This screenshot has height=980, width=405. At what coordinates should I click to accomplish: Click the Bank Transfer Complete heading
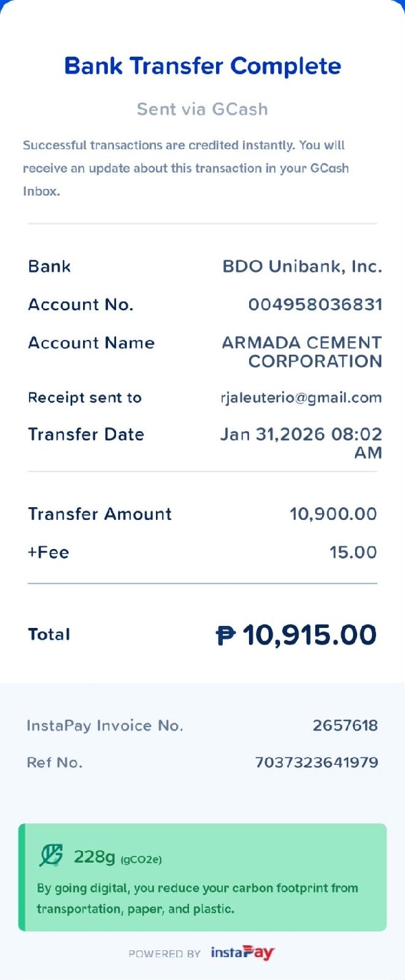[202, 66]
